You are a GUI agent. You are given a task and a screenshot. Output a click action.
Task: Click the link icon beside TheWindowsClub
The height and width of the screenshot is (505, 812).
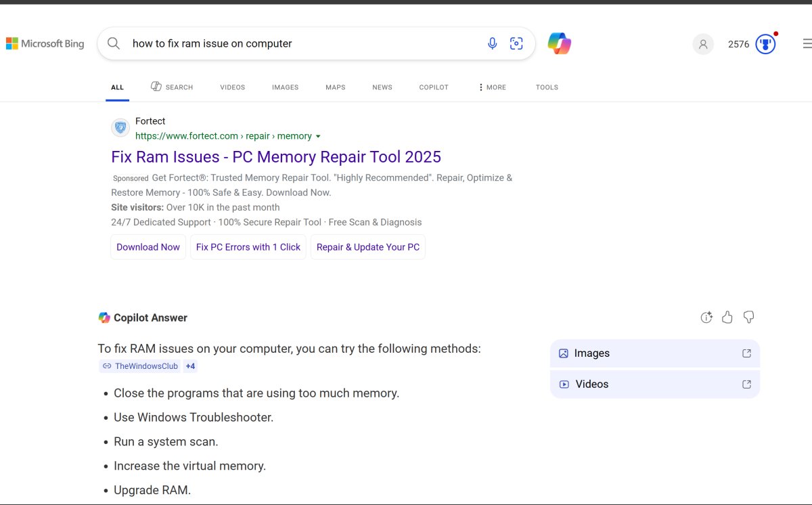(x=107, y=366)
